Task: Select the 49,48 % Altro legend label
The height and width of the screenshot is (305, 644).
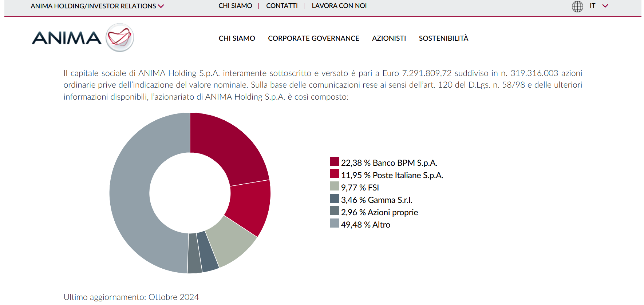Action: tap(366, 225)
